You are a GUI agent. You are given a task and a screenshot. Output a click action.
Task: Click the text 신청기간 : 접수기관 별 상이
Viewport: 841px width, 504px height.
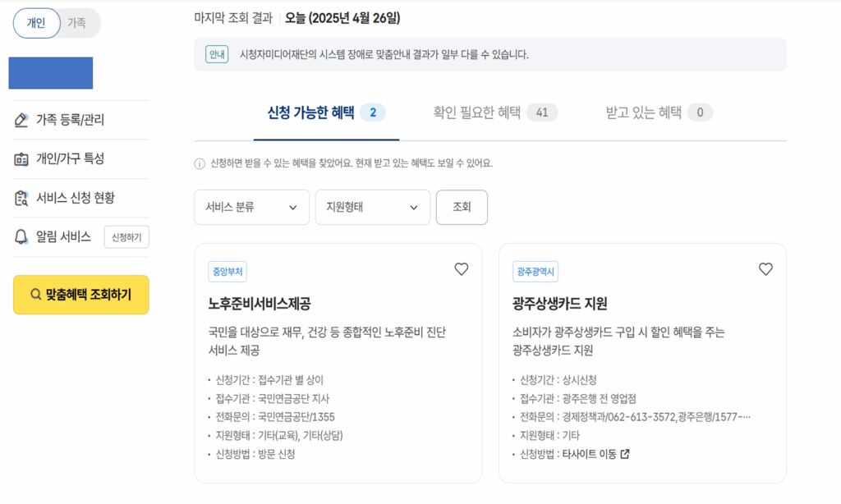[269, 380]
